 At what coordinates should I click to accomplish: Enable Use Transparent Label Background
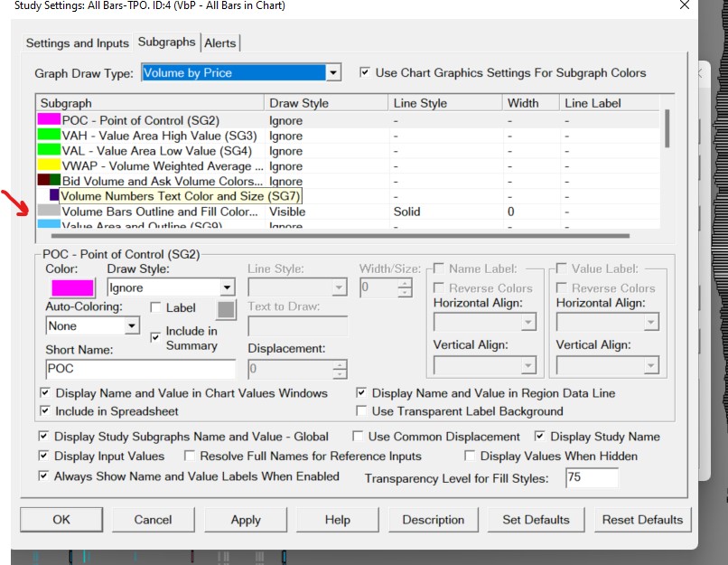[362, 411]
